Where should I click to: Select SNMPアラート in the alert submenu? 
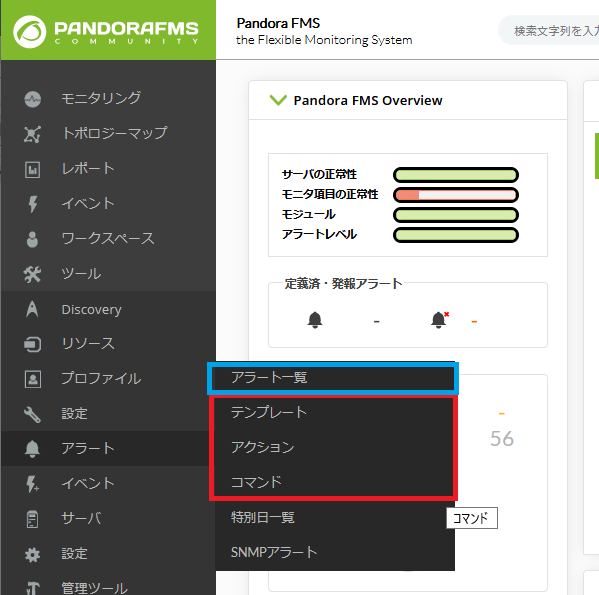tap(335, 552)
